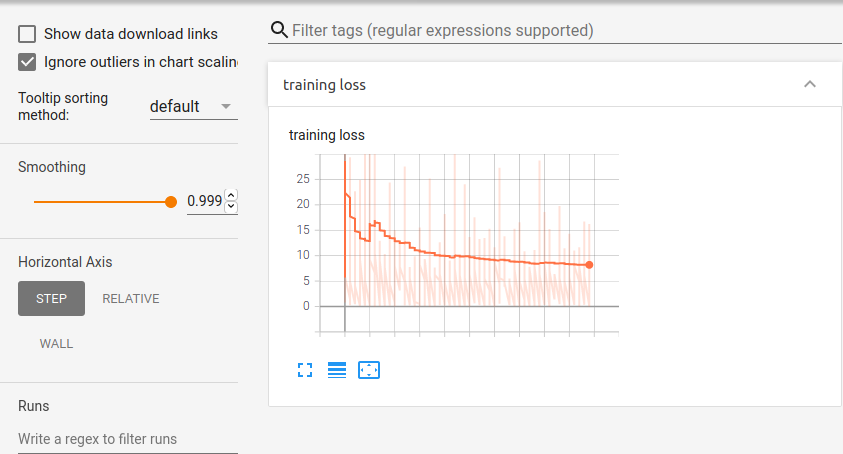
Task: Click the last data point on loss curve
Action: pyautogui.click(x=589, y=265)
